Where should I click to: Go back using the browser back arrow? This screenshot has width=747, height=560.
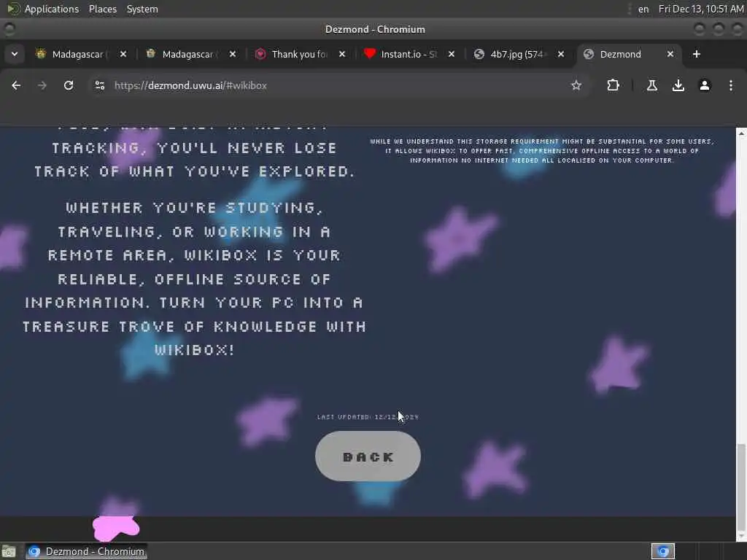click(x=16, y=85)
